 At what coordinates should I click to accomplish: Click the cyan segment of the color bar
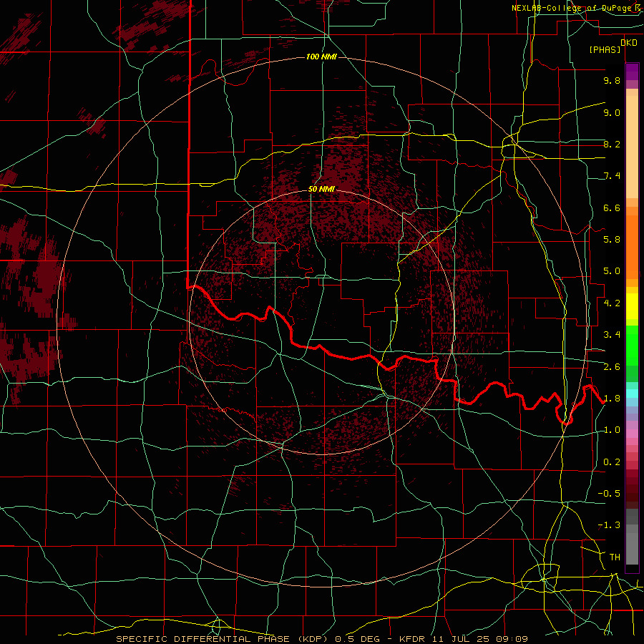632,394
